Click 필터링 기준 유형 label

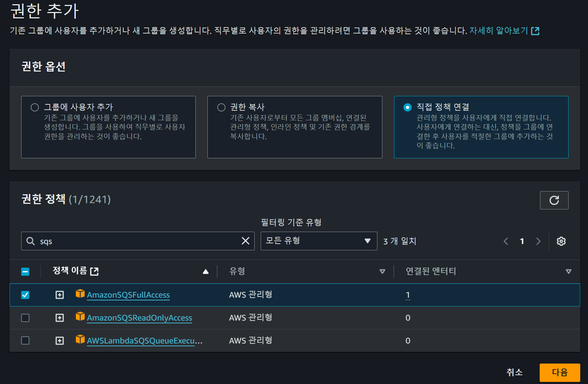click(x=291, y=222)
